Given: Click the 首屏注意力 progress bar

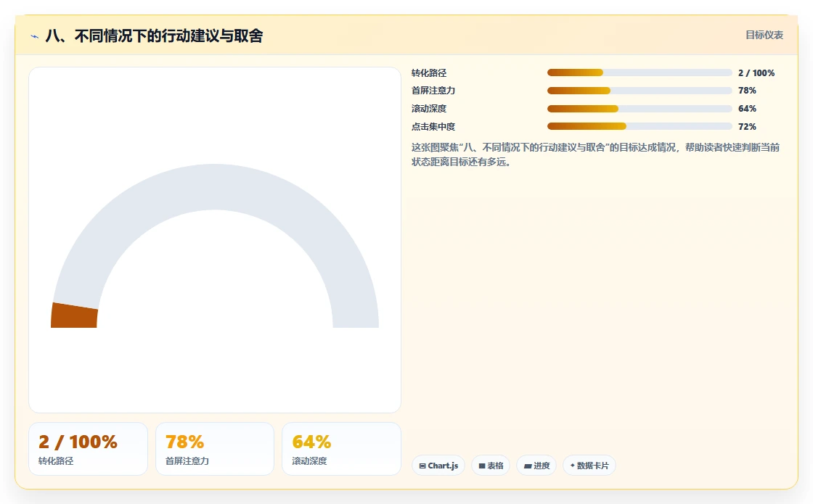Looking at the screenshot, I should coord(640,91).
